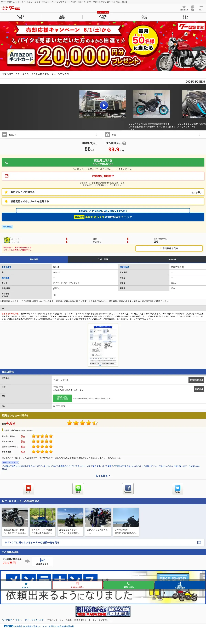The image size is (206, 644).
Task: Click あなたのバイクの買取相場をチェック button
Action: pos(103,217)
